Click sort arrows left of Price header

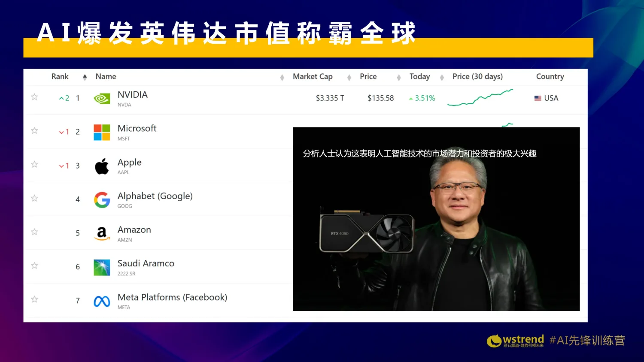[349, 78]
